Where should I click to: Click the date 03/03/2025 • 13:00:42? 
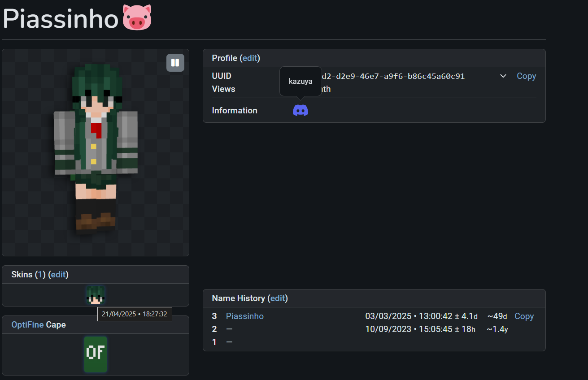pyautogui.click(x=409, y=316)
